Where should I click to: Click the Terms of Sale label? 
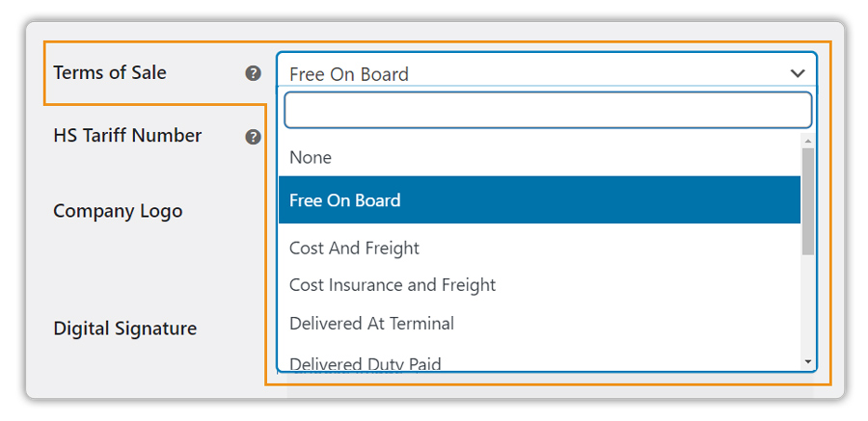click(110, 72)
